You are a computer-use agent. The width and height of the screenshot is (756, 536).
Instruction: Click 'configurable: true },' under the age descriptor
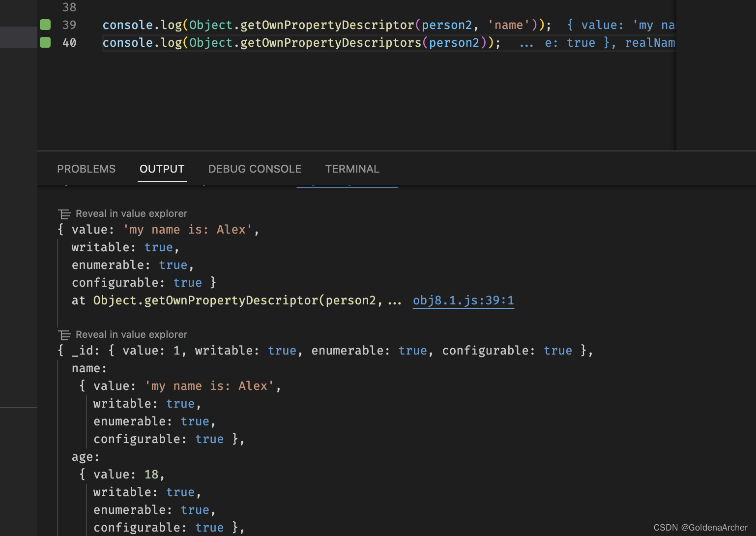tap(169, 528)
